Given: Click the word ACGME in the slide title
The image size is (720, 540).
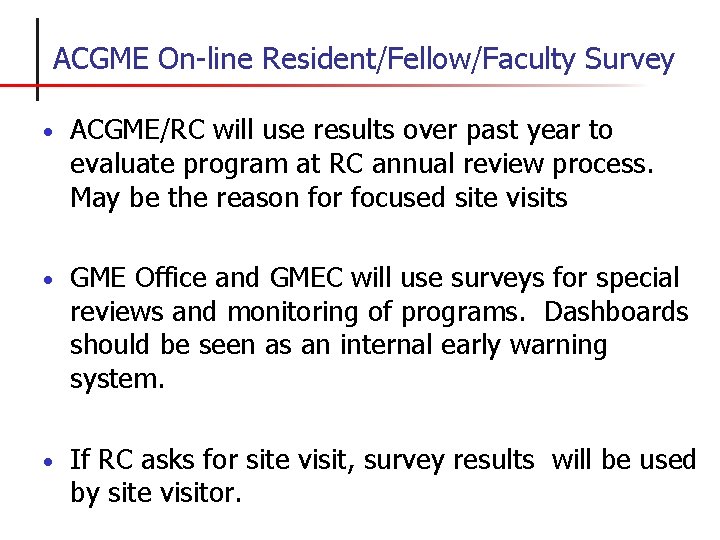Looking at the screenshot, I should point(101,59).
